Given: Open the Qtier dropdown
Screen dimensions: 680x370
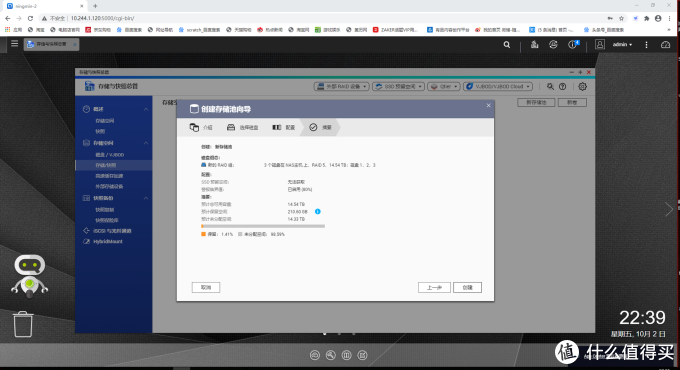Looking at the screenshot, I should [444, 87].
